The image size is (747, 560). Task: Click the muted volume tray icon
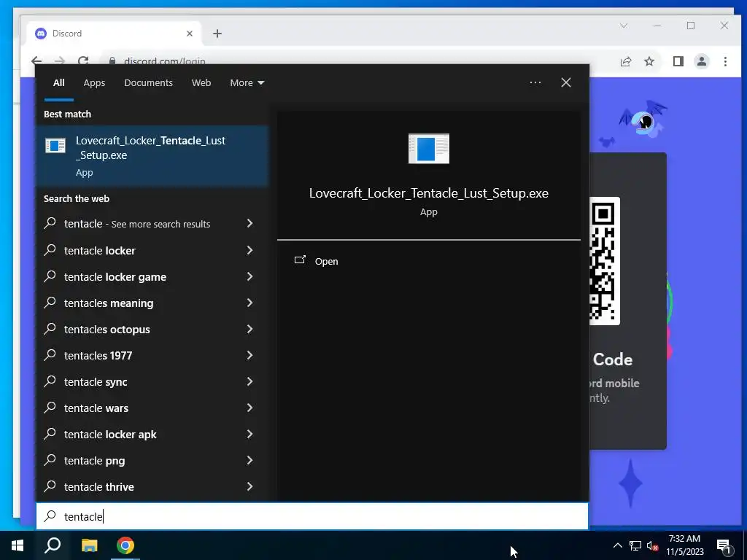click(653, 545)
